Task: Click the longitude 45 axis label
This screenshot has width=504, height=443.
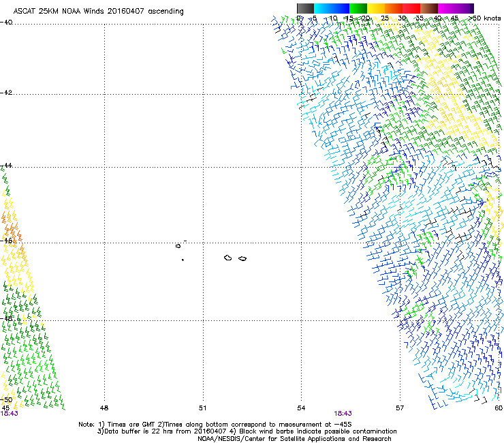Action: pyautogui.click(x=5, y=408)
